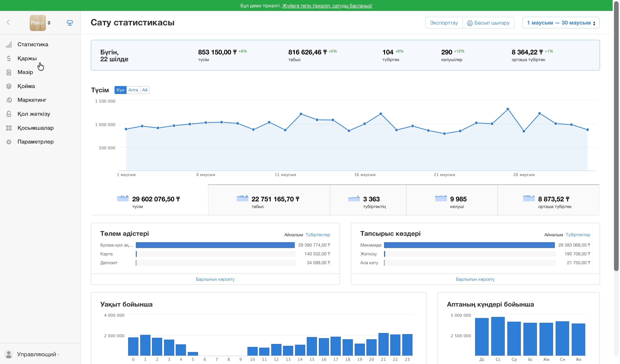Switch revenue chart to Апта view
Image resolution: width=620 pixels, height=364 pixels.
[133, 90]
